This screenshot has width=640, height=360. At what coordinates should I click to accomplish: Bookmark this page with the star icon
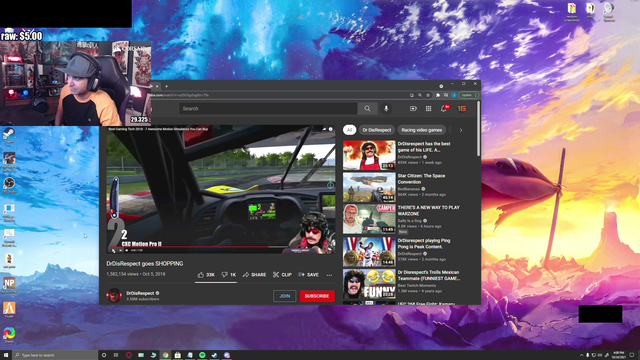[428, 95]
